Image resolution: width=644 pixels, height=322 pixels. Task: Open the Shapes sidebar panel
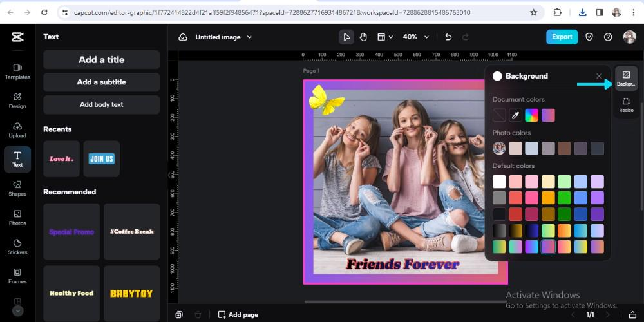pos(17,189)
